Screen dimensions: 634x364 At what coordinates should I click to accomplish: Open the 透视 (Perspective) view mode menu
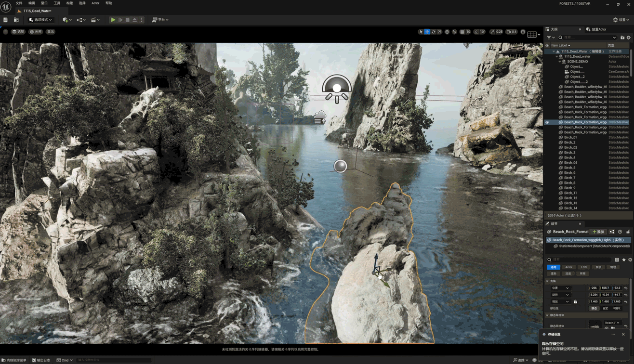(x=18, y=32)
